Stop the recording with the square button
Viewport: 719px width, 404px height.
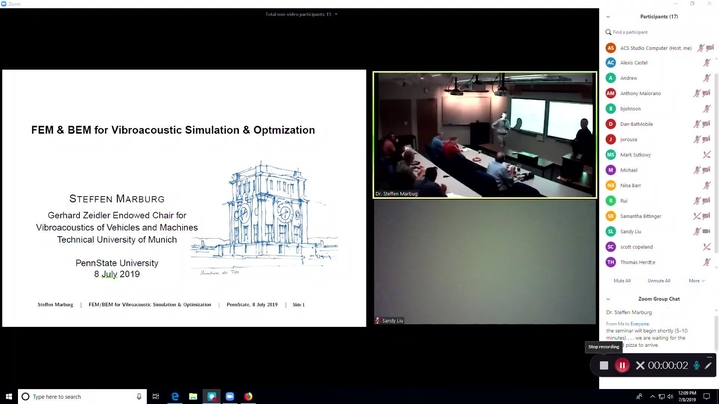click(x=604, y=366)
